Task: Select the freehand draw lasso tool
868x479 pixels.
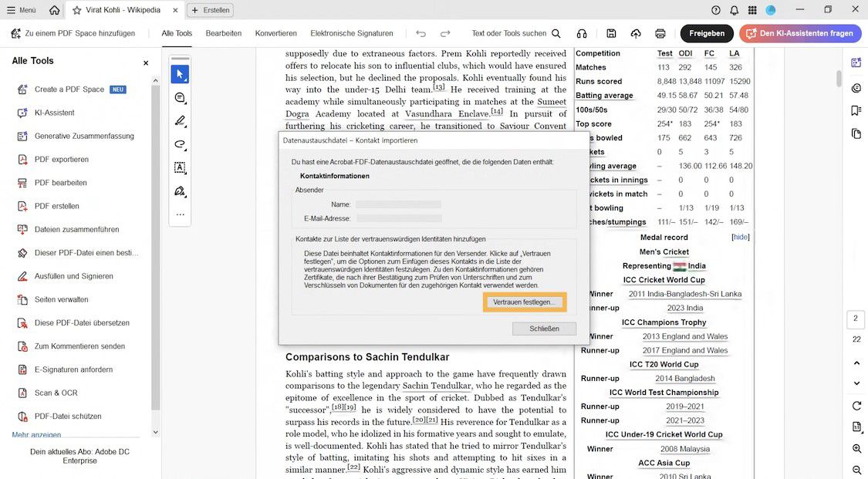Action: tap(180, 144)
